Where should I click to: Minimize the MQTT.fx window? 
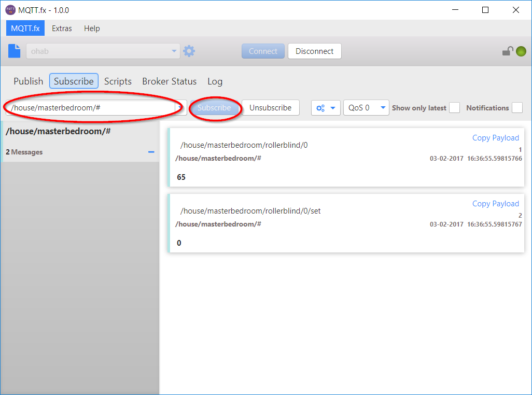pos(455,10)
